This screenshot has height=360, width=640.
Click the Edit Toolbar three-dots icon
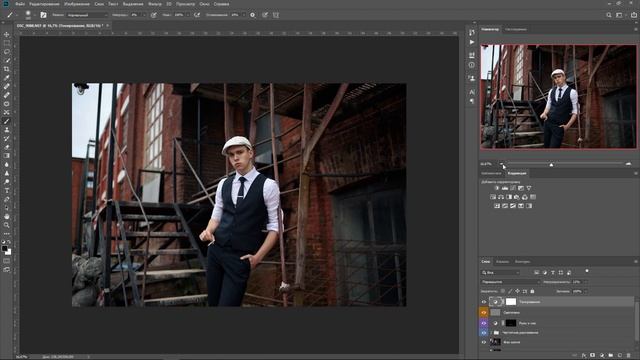click(7, 233)
